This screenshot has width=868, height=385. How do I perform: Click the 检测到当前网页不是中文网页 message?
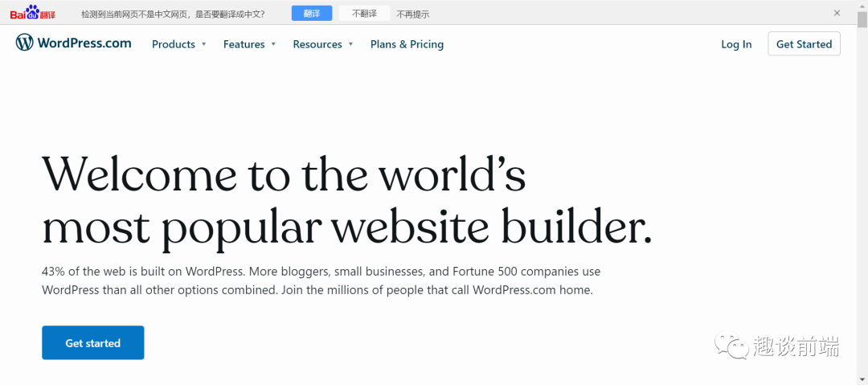pos(174,14)
